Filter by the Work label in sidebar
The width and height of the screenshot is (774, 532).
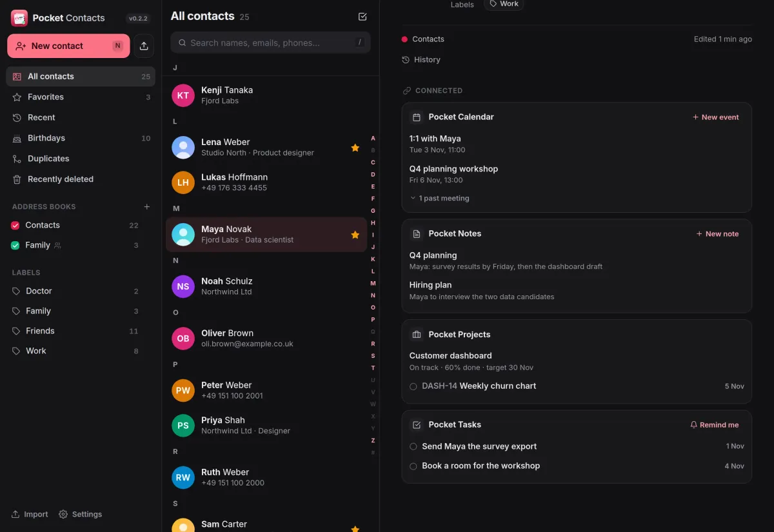tap(75, 351)
